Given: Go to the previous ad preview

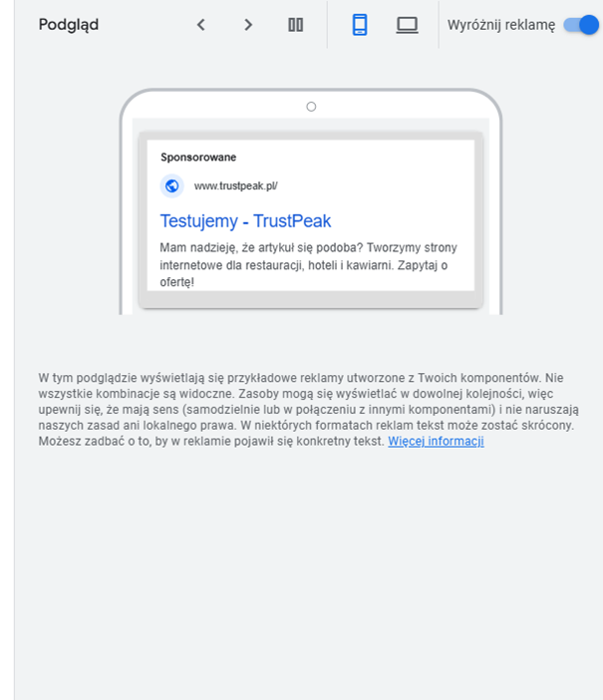Looking at the screenshot, I should point(201,25).
